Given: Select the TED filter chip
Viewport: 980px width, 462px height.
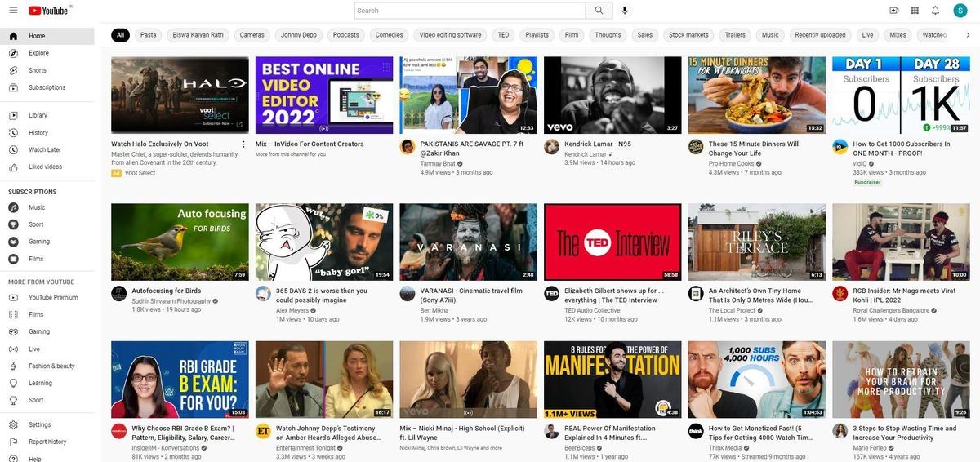Looking at the screenshot, I should (503, 35).
